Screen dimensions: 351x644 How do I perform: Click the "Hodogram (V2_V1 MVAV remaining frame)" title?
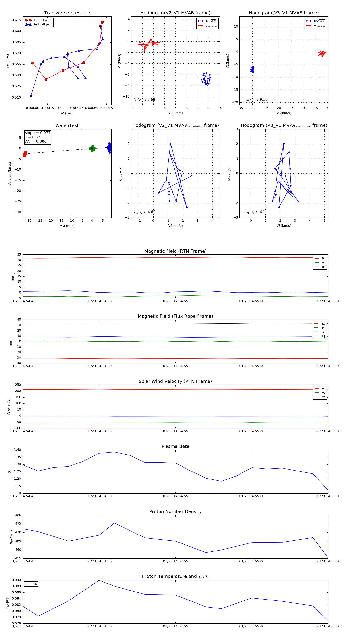click(x=175, y=125)
